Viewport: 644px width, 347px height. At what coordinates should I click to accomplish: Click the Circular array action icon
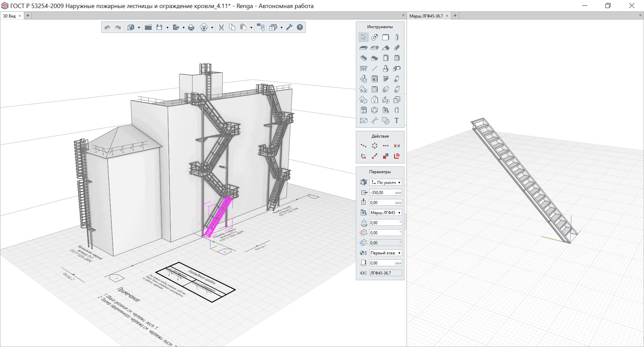point(375,146)
